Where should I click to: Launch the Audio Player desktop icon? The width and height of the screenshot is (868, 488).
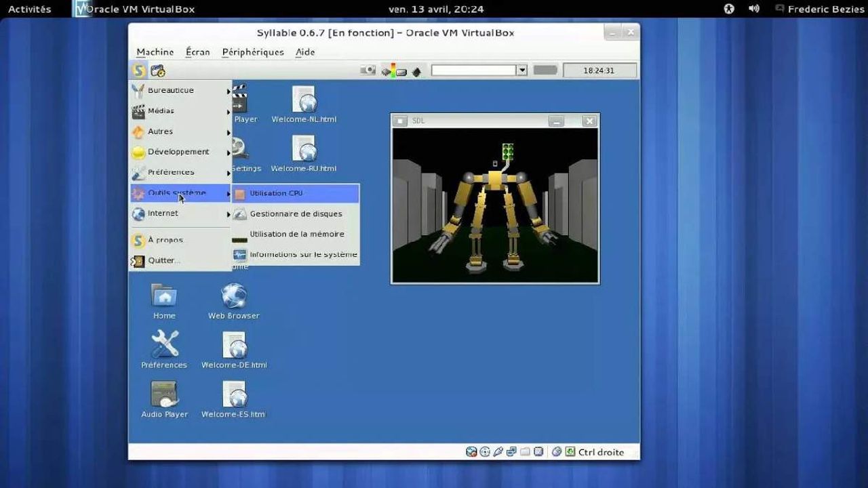tap(164, 400)
